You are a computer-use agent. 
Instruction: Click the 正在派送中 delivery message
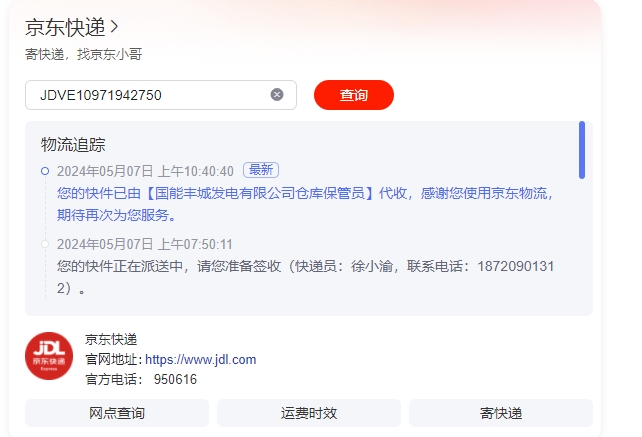[305, 277]
